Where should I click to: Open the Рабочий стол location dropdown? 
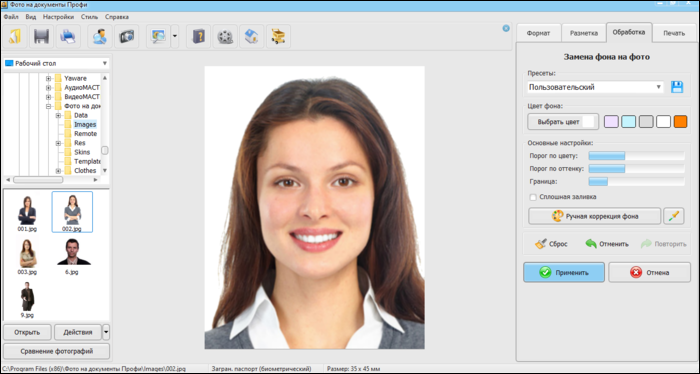56,63
